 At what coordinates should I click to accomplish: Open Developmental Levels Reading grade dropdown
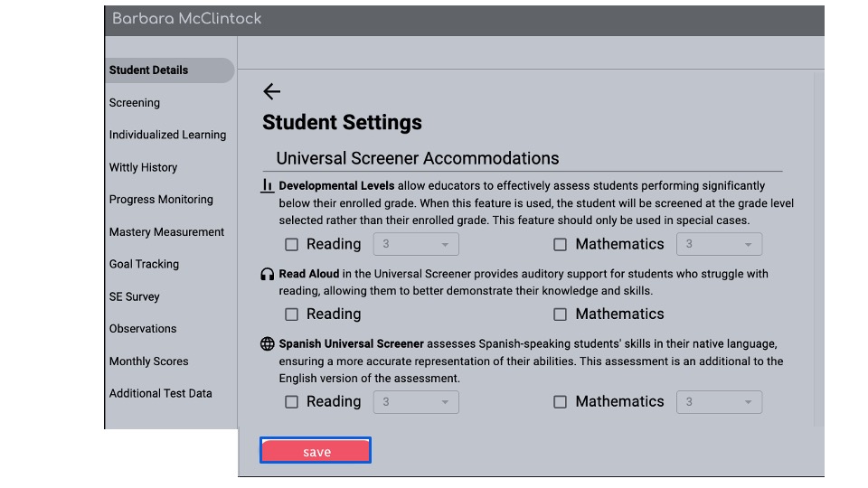coord(416,244)
